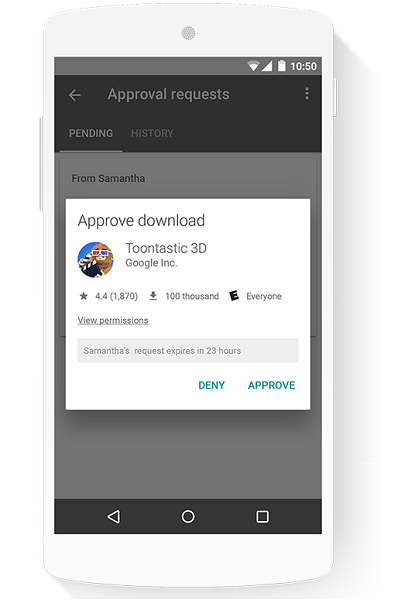Screen dimensions: 408x600
Task: Switch to the History tab
Action: coord(152,133)
